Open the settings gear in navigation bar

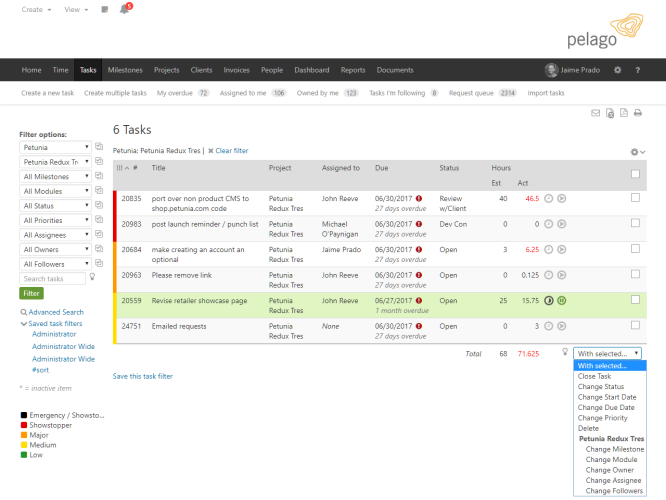tap(618, 70)
